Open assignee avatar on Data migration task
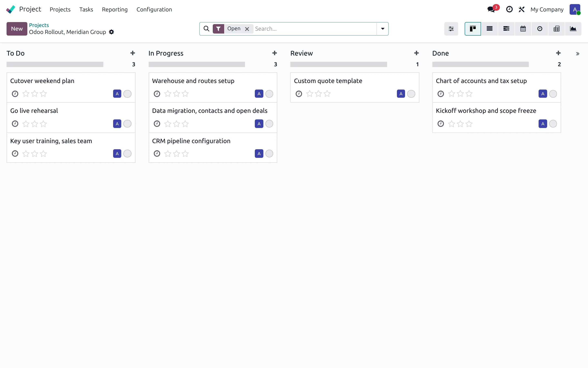The height and width of the screenshot is (368, 588). point(259,124)
